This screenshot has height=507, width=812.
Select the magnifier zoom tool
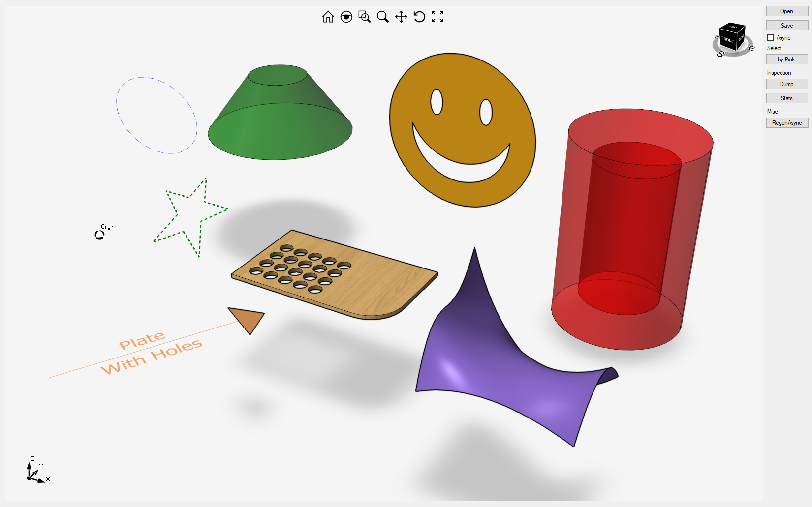tap(383, 16)
